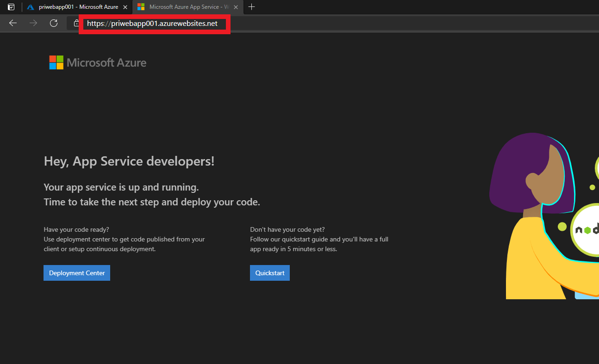Image resolution: width=599 pixels, height=364 pixels.
Task: Click the text "Your app service is up and running."
Action: tap(121, 187)
